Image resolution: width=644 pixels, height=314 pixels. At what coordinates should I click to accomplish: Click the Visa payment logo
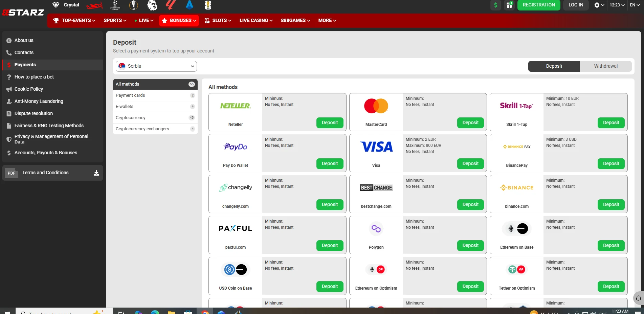click(376, 147)
